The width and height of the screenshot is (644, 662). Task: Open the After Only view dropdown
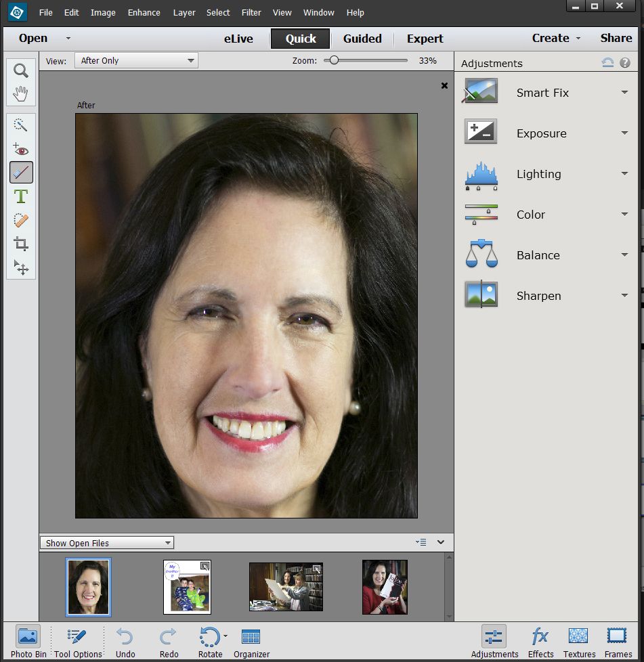[135, 60]
